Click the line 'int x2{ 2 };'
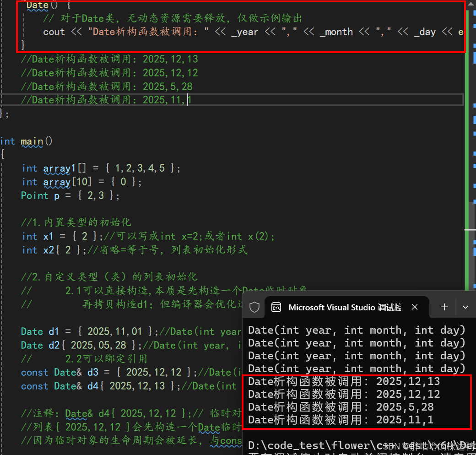 pyautogui.click(x=54, y=250)
